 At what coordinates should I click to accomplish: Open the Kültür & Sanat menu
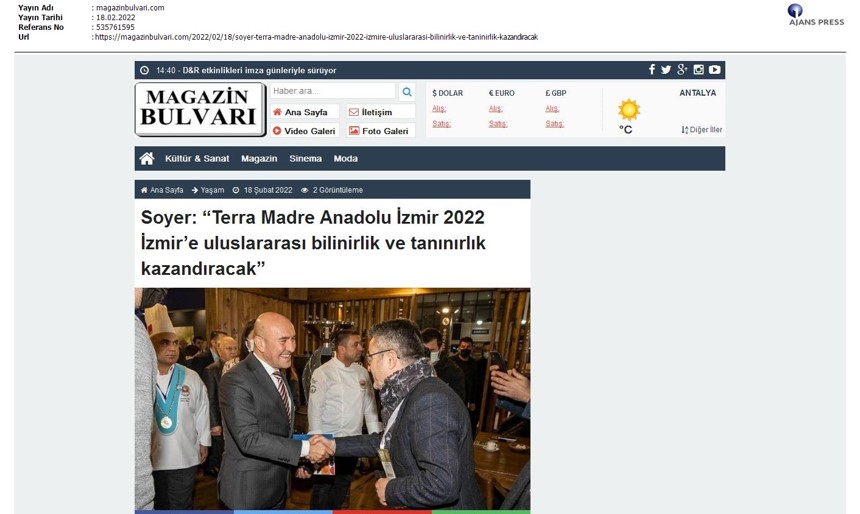tap(197, 159)
